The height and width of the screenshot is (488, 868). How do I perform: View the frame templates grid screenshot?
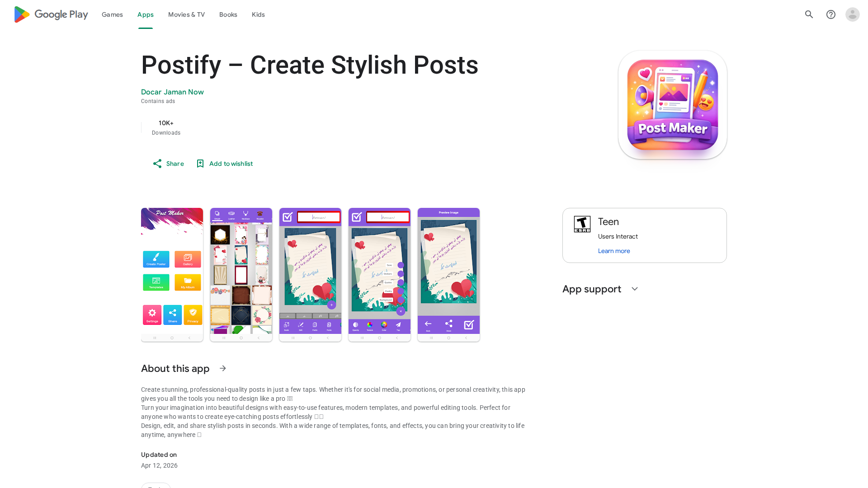241,275
